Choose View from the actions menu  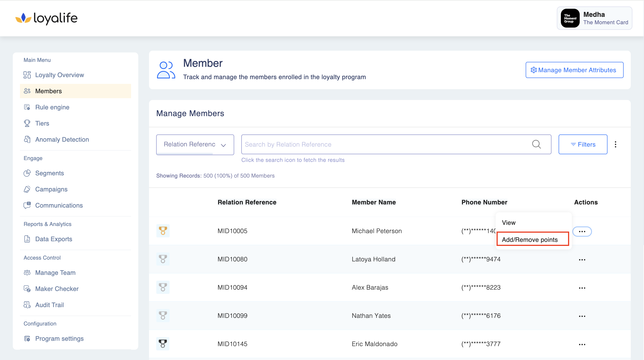[x=508, y=222]
